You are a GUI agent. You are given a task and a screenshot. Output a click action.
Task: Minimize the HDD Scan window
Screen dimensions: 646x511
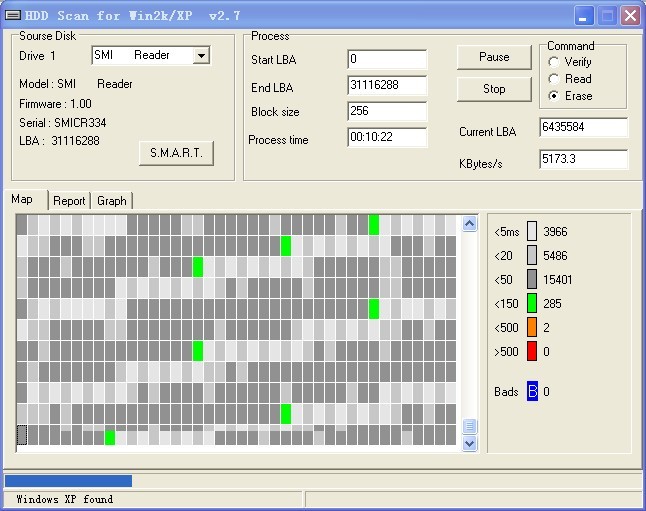(584, 16)
